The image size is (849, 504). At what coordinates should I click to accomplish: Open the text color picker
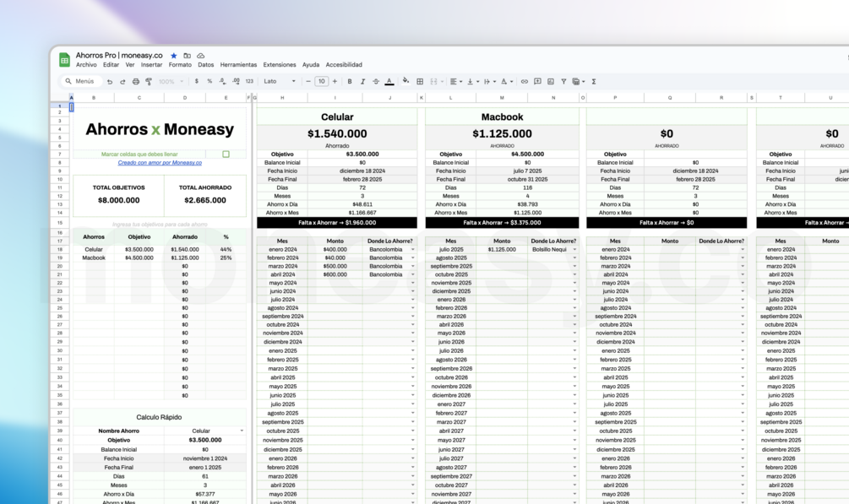click(389, 82)
